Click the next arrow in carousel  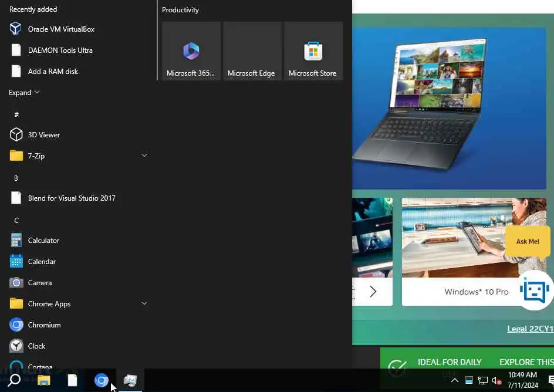tap(373, 291)
